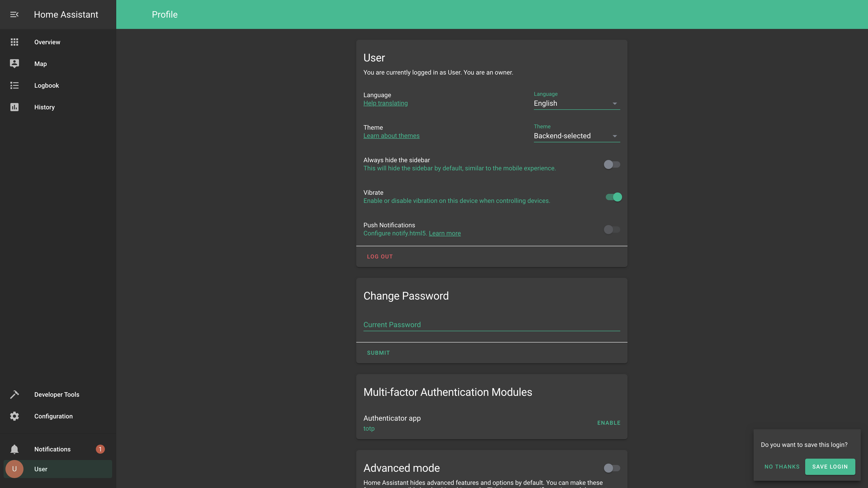The width and height of the screenshot is (868, 488).
Task: Open the Overview dashboard grid icon
Action: click(14, 42)
